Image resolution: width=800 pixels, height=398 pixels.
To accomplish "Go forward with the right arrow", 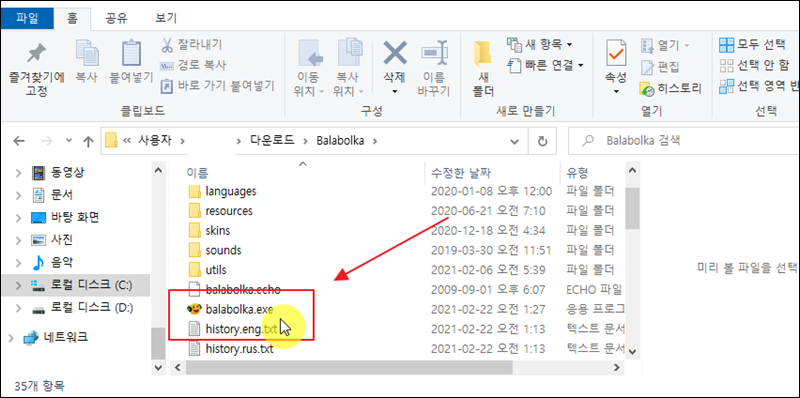I will click(x=47, y=141).
